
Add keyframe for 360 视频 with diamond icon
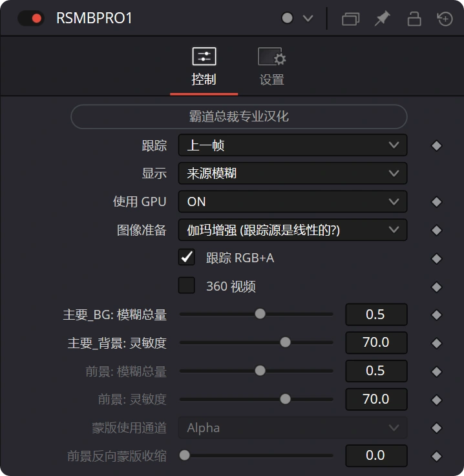pos(436,287)
